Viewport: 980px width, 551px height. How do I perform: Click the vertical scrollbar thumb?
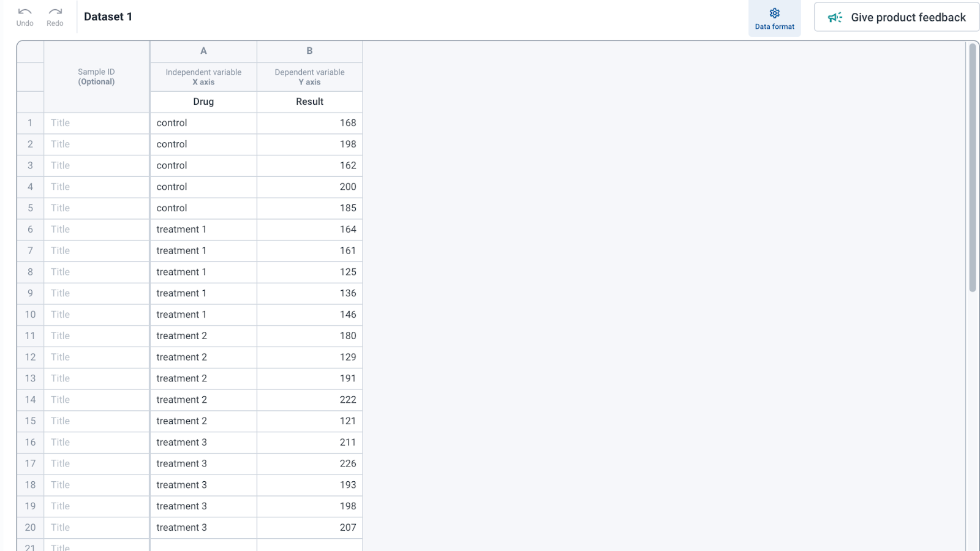pyautogui.click(x=972, y=167)
